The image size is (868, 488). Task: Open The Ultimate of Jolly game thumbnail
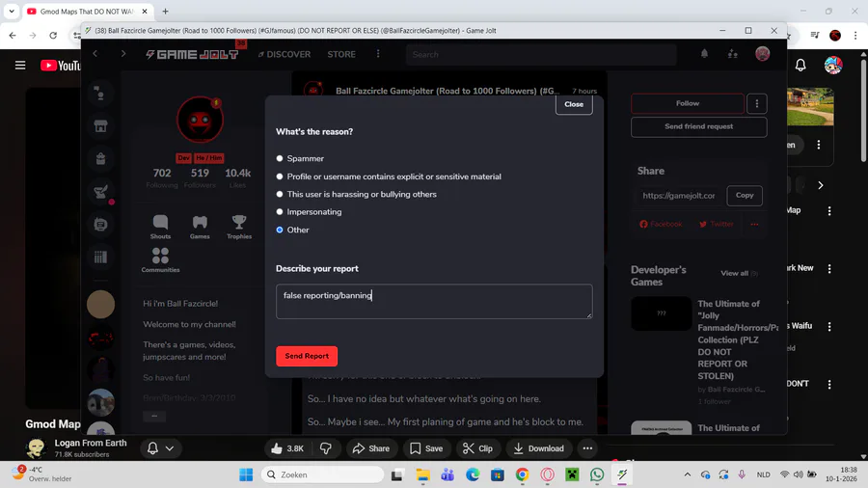coord(661,313)
